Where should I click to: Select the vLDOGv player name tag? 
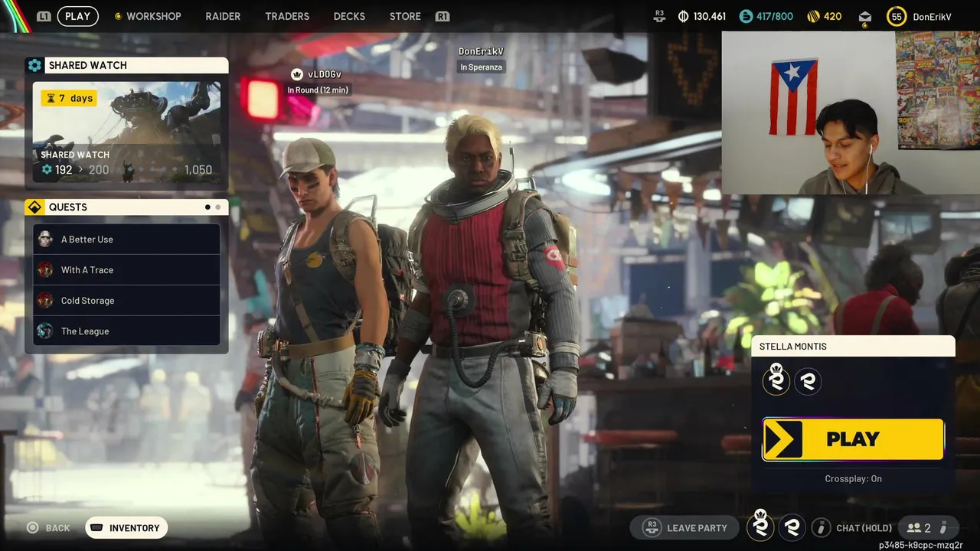[324, 74]
